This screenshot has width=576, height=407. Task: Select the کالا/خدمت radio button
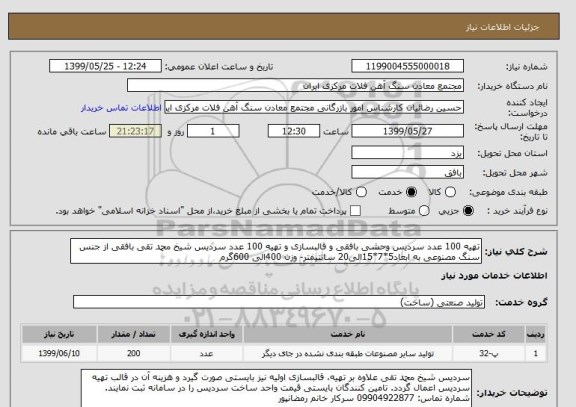(361, 192)
